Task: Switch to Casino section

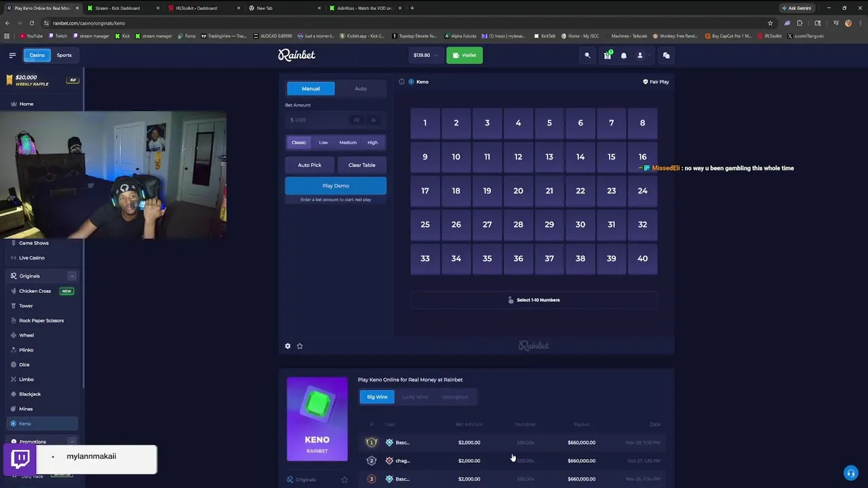Action: pyautogui.click(x=37, y=55)
